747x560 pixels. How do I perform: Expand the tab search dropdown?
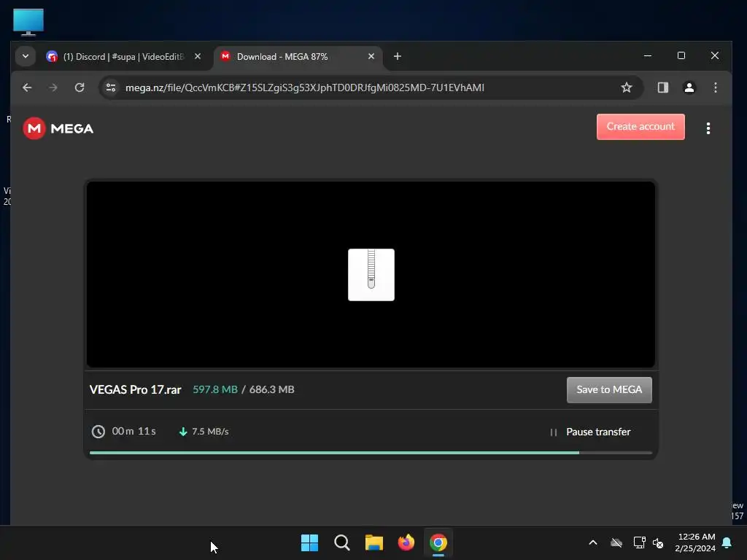[26, 56]
